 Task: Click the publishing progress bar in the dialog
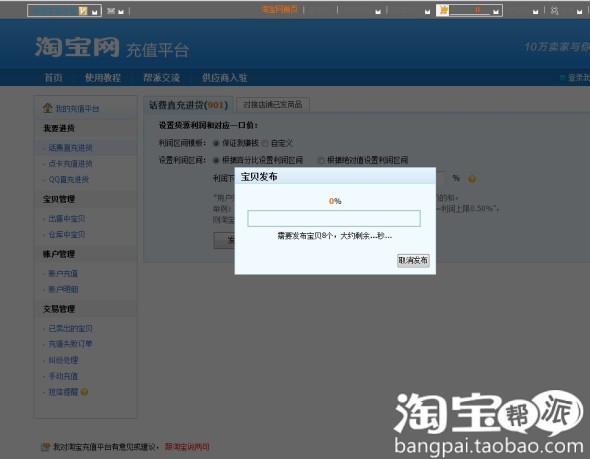point(334,219)
